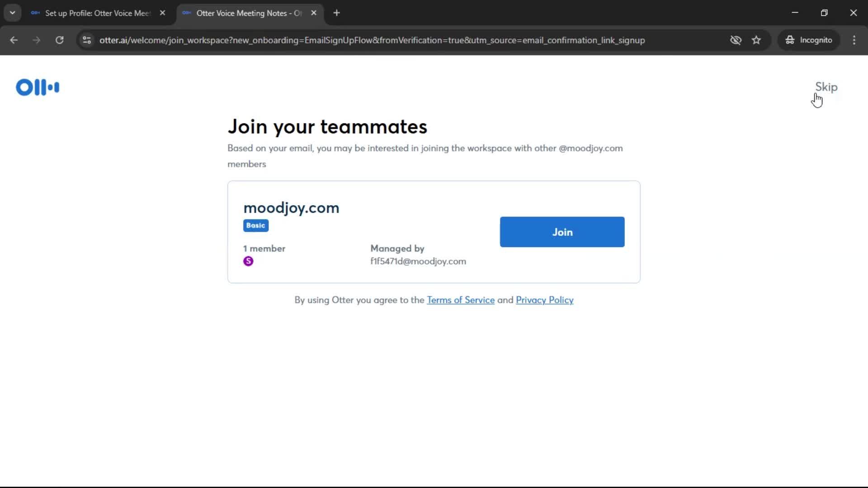The image size is (868, 488).
Task: Open the Terms of Service link
Action: tap(461, 300)
